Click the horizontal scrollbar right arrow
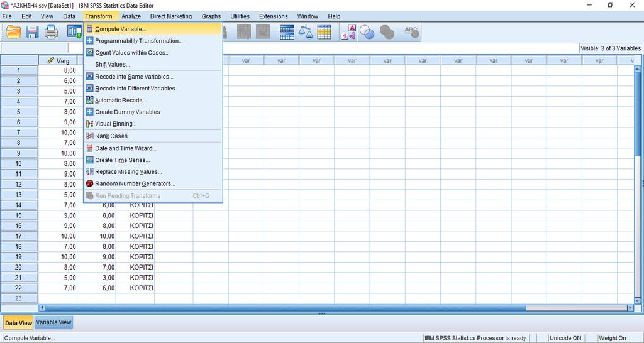 click(630, 308)
